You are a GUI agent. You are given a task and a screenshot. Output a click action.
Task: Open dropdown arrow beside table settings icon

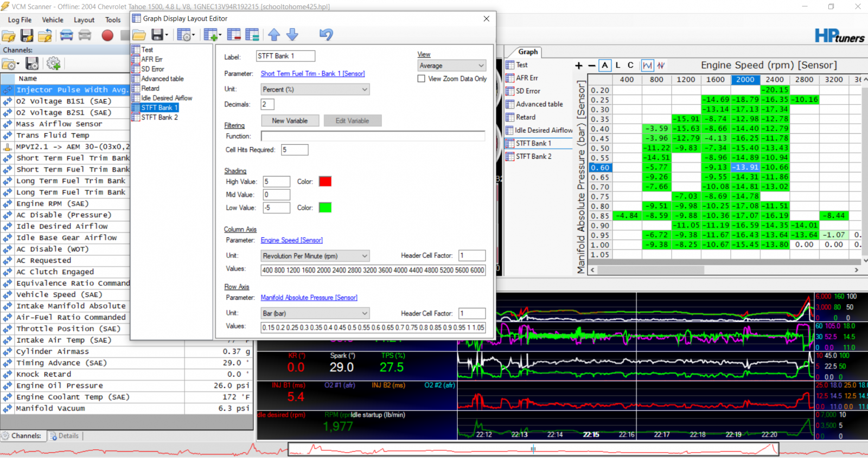click(x=193, y=36)
